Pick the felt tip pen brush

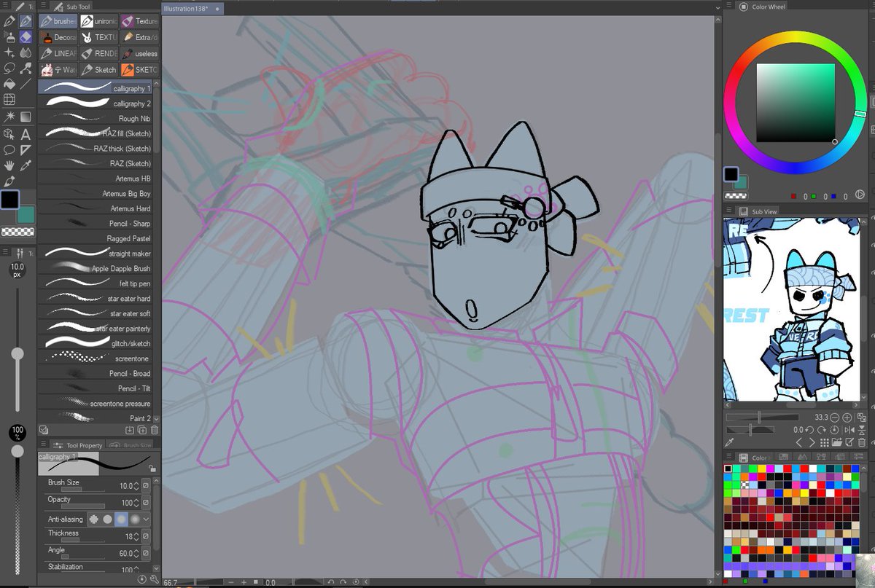[x=95, y=283]
